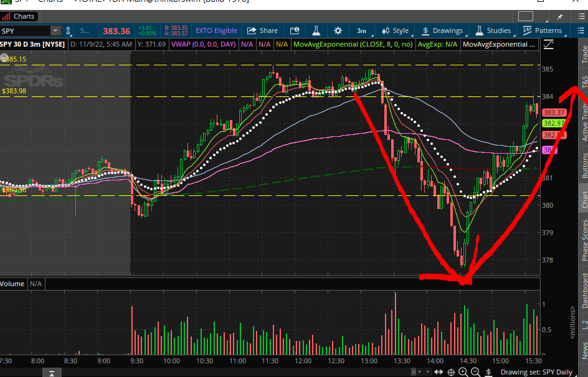Click the crosshair pan icon
Screen dimensions: 588x377
451,372
